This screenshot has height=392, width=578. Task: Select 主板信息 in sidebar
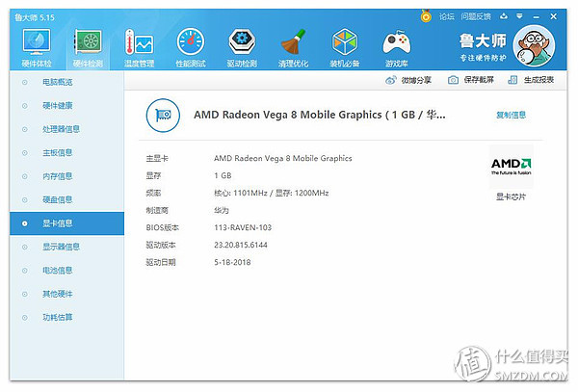pos(57,153)
